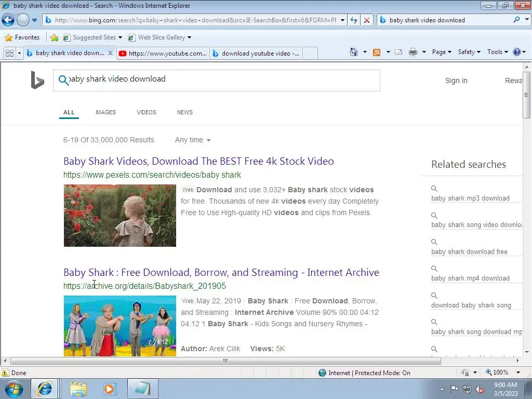This screenshot has height=399, width=532.
Task: Open the Any time filter dropdown
Action: 193,140
